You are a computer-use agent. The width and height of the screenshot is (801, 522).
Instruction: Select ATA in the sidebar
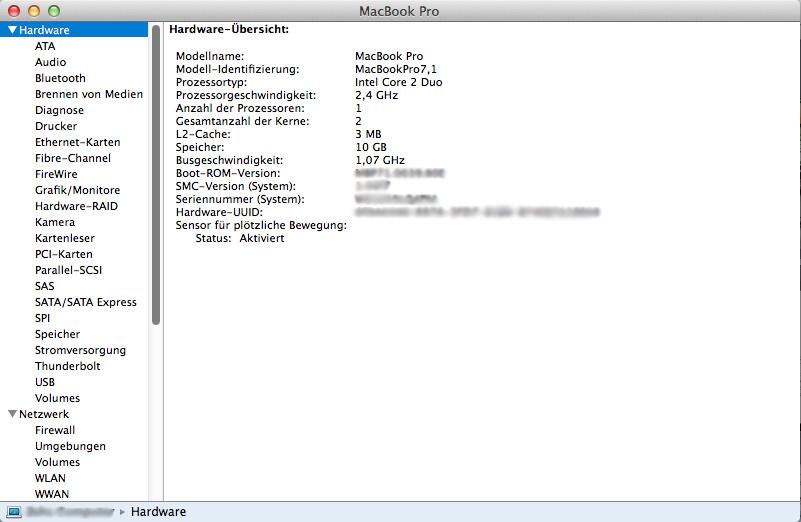click(45, 46)
